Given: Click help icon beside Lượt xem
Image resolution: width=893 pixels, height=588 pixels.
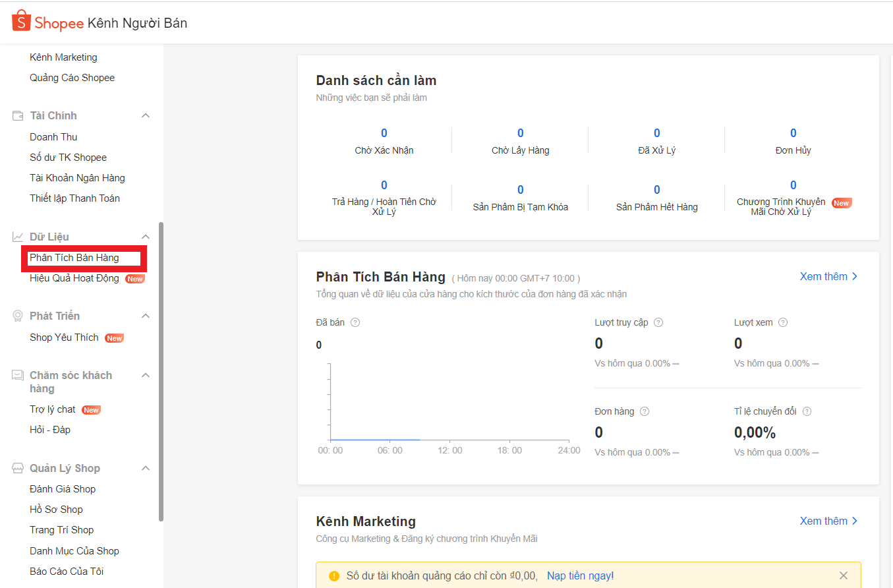Looking at the screenshot, I should coord(782,322).
